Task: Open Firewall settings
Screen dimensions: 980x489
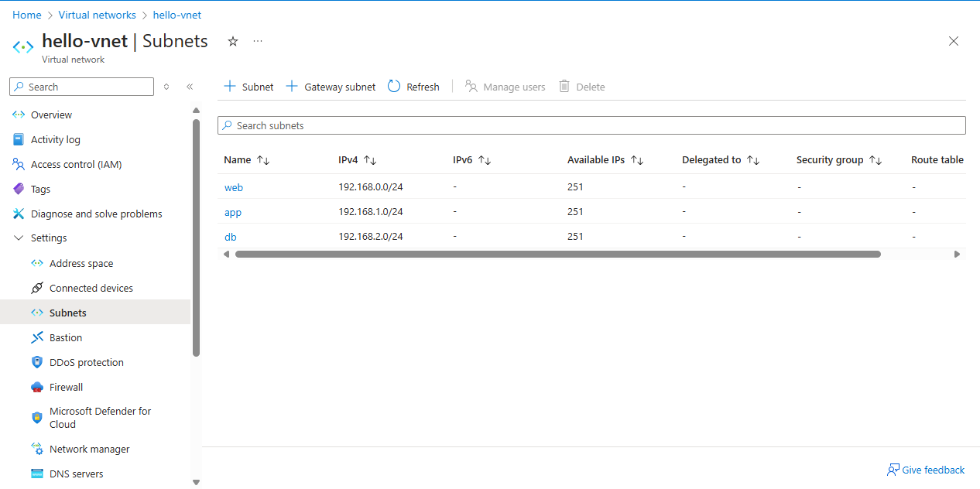Action: pyautogui.click(x=58, y=387)
